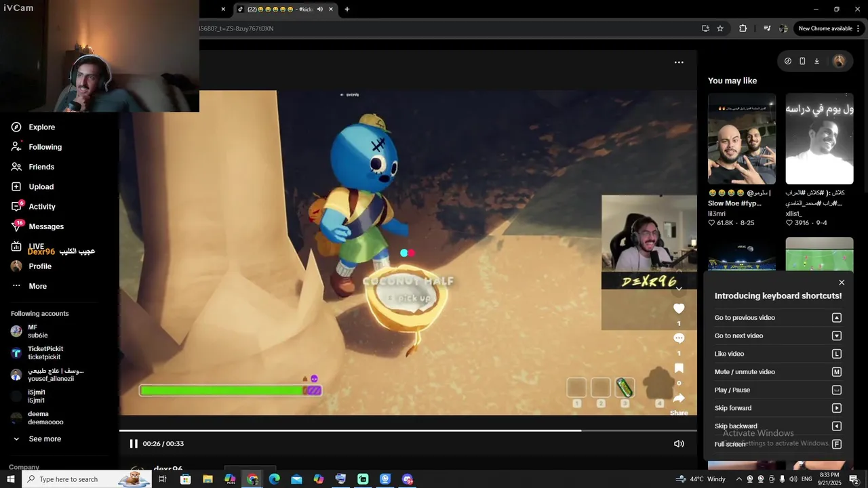Screen dimensions: 868x488
Task: Open the Slow Moe recommended video thumbnail
Action: tap(742, 139)
